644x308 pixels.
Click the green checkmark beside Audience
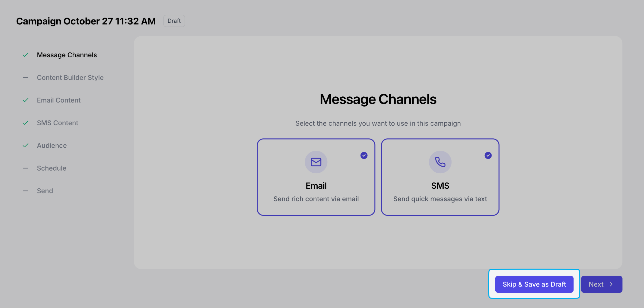25,146
